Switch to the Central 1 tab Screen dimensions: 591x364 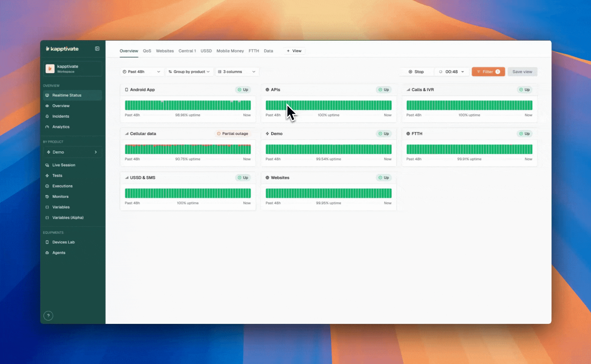[x=187, y=51]
